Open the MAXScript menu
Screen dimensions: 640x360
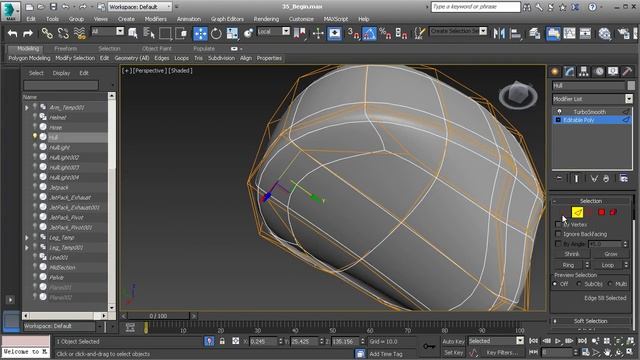click(336, 19)
